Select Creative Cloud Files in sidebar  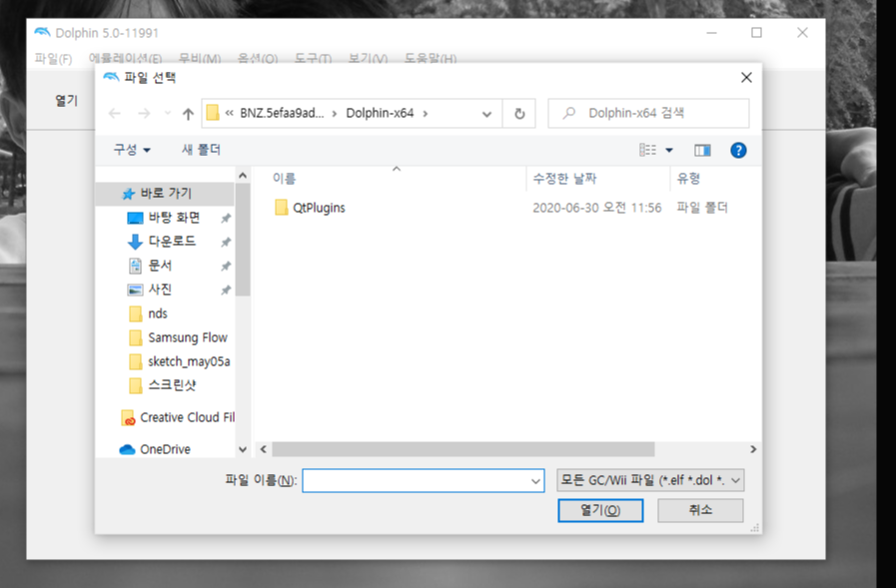178,417
